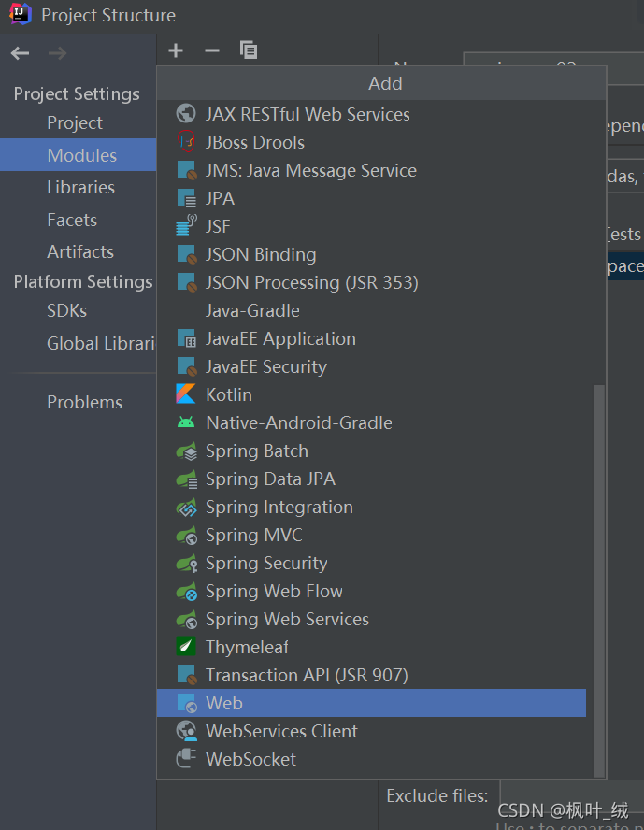Click the Spring Web Flow icon

[186, 591]
